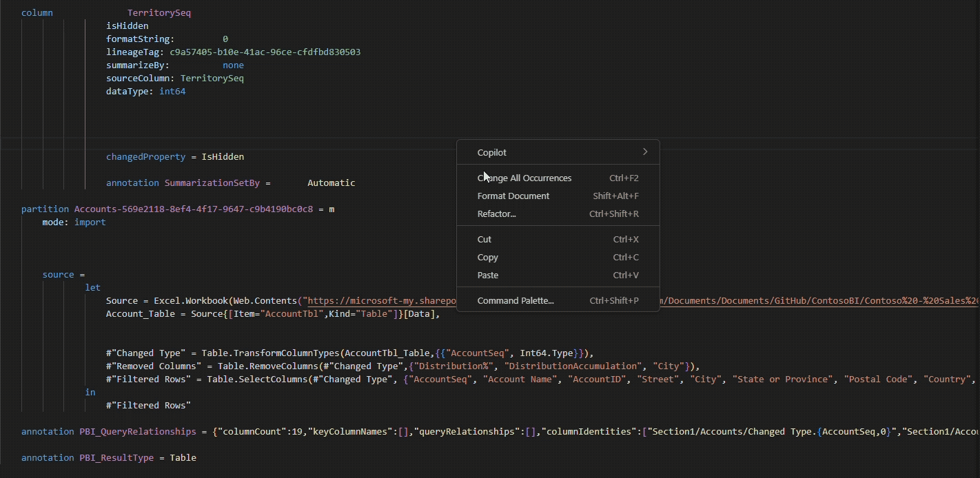Choose Paste in the context menu

click(x=487, y=275)
